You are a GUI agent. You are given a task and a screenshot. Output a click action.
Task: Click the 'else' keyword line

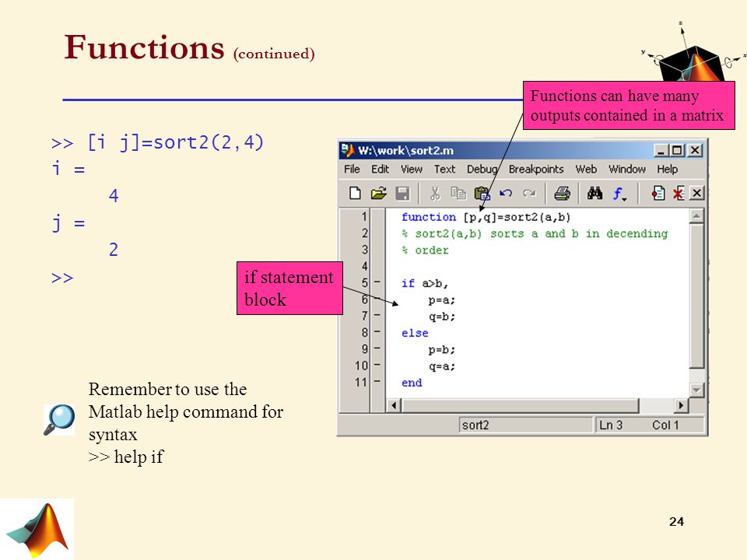[415, 334]
